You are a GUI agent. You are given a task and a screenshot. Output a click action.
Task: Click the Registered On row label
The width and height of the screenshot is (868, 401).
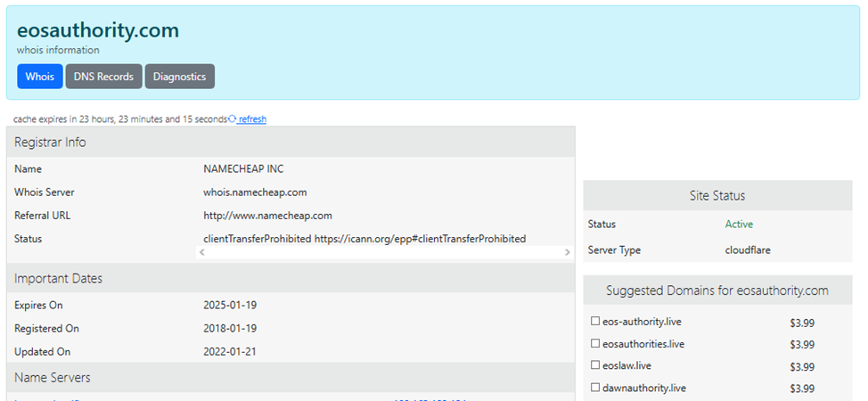tap(46, 329)
